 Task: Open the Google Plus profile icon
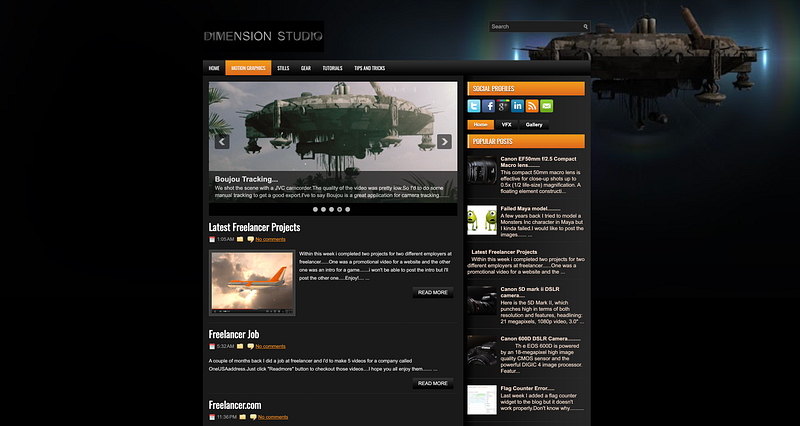(503, 106)
